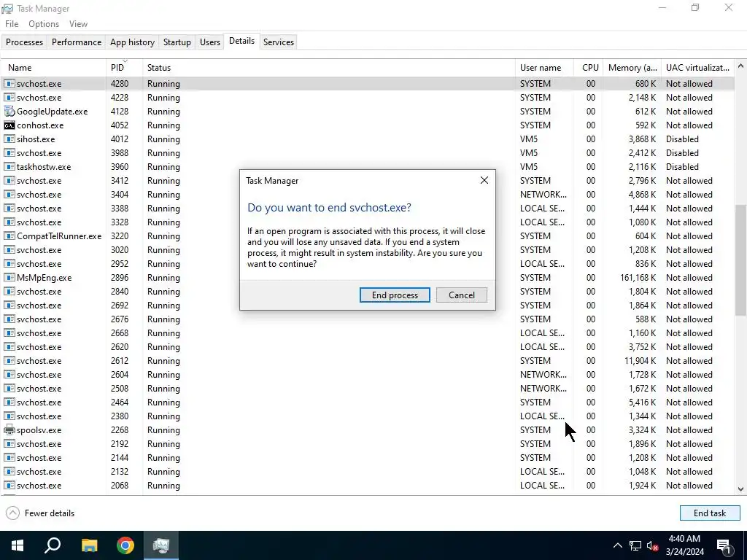Screen dimensions: 747x560
Task: Open the Options menu
Action: point(44,24)
